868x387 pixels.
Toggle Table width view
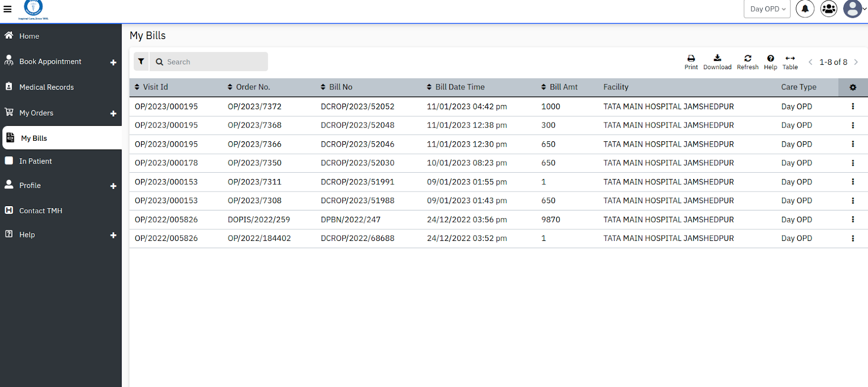point(790,62)
